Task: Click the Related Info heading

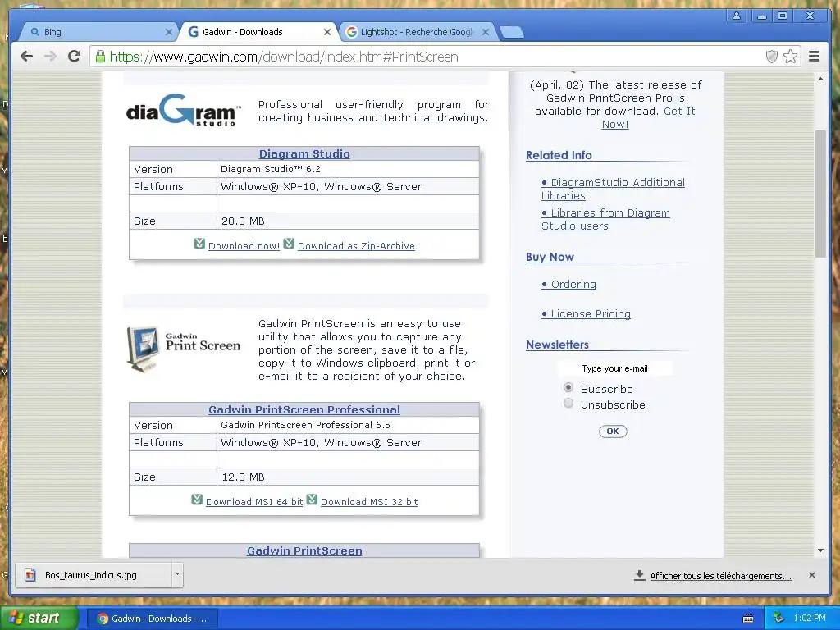Action: tap(559, 155)
